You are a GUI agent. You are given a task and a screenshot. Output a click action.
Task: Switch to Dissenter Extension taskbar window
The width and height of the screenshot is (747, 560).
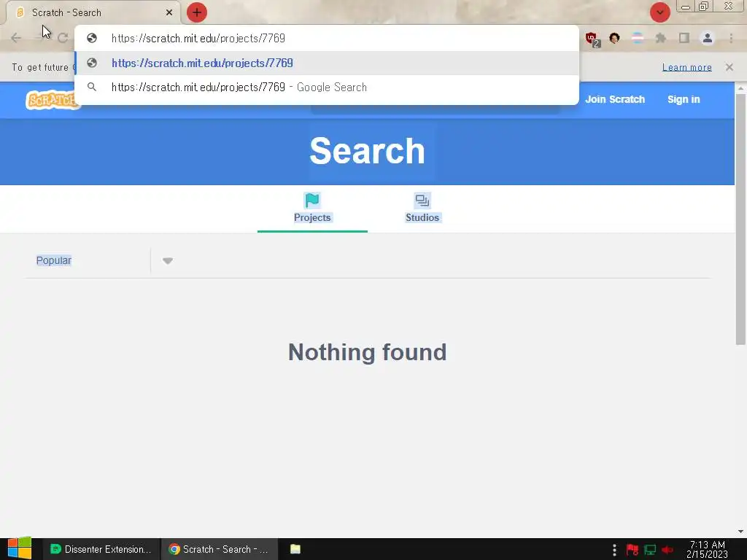point(101,549)
